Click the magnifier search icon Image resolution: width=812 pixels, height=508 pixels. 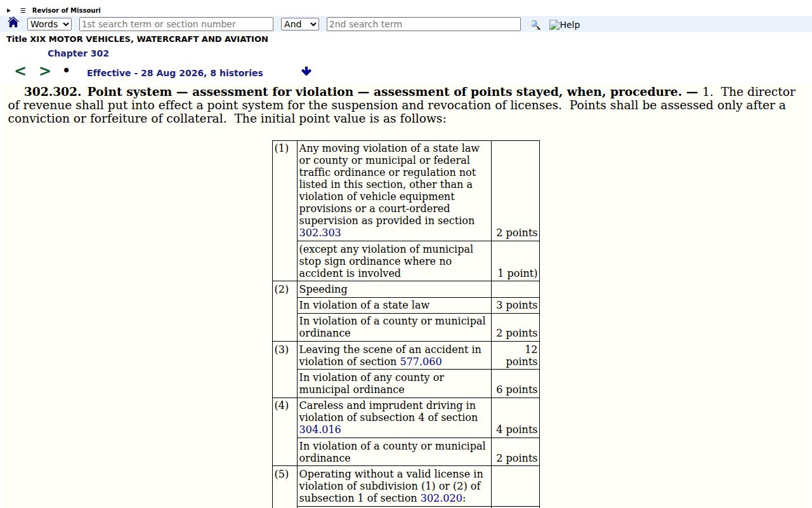[x=535, y=25]
